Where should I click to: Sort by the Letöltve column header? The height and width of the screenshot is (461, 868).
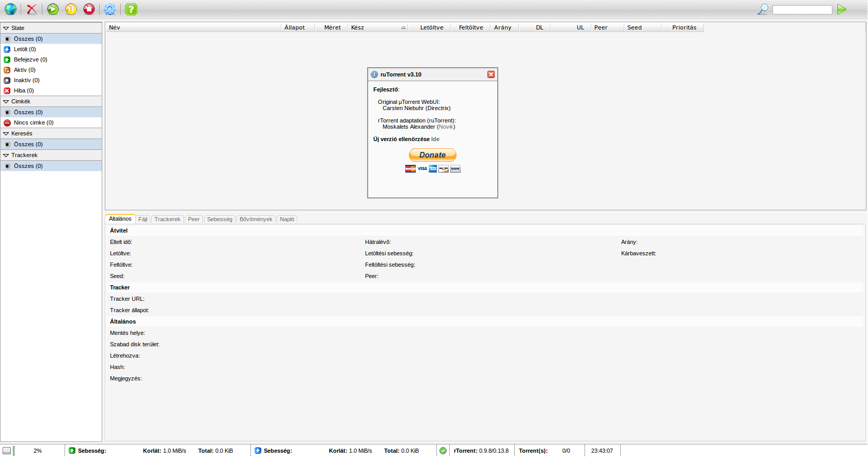pyautogui.click(x=429, y=27)
